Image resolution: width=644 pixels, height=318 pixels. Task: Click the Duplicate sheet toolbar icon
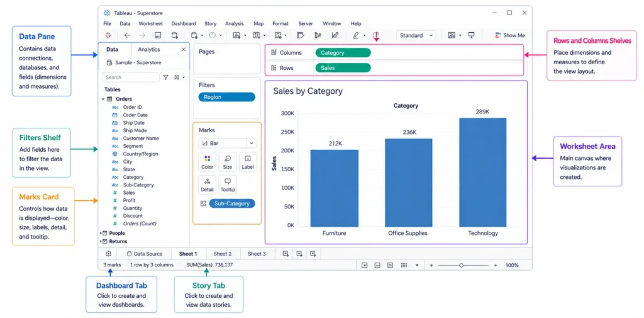[257, 35]
